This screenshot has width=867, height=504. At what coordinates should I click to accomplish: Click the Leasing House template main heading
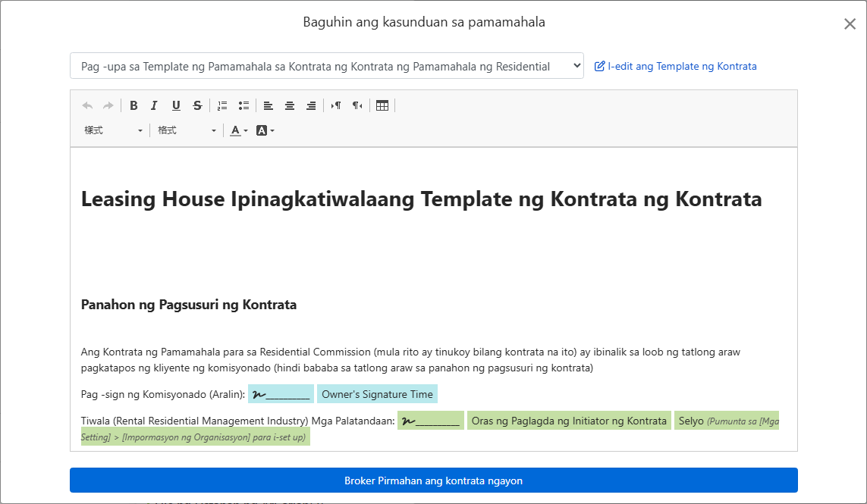pyautogui.click(x=421, y=199)
